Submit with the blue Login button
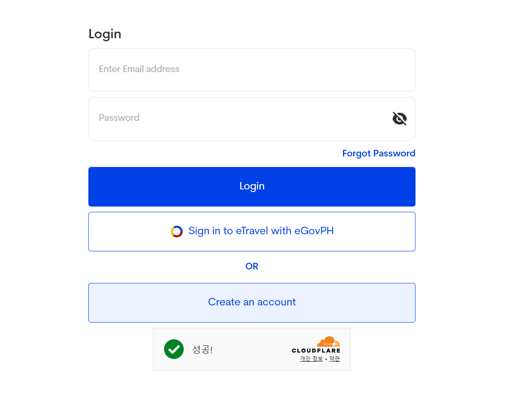 [252, 187]
